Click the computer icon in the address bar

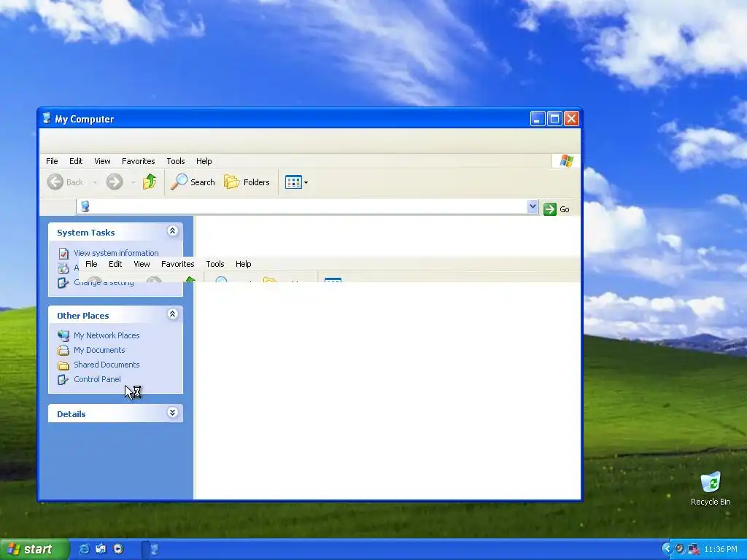coord(85,206)
